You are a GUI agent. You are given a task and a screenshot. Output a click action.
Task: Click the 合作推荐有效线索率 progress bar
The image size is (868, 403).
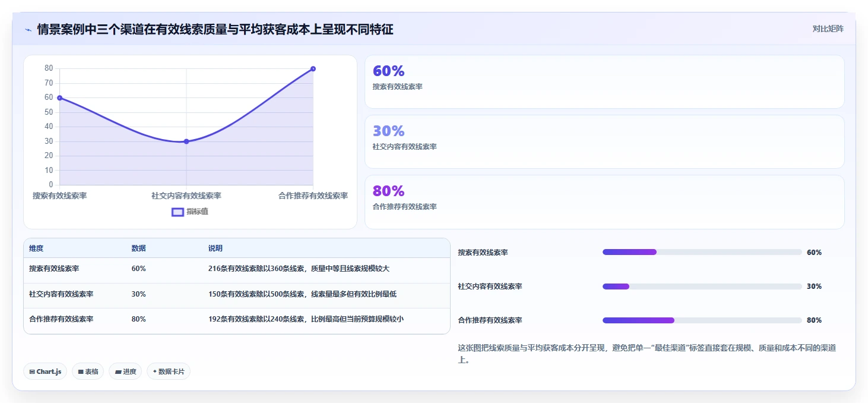click(702, 320)
